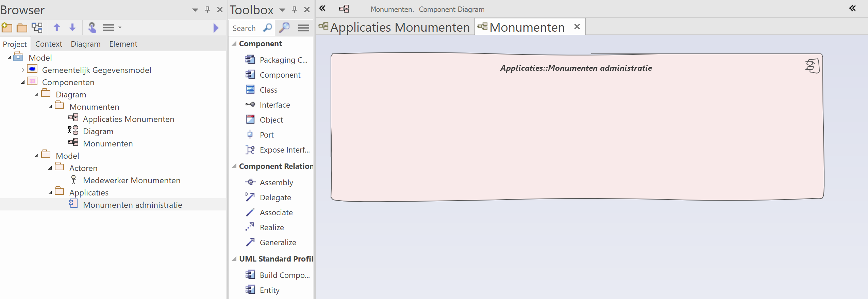Switch to the Context tab
Screen dimensions: 868x299
[x=49, y=44]
